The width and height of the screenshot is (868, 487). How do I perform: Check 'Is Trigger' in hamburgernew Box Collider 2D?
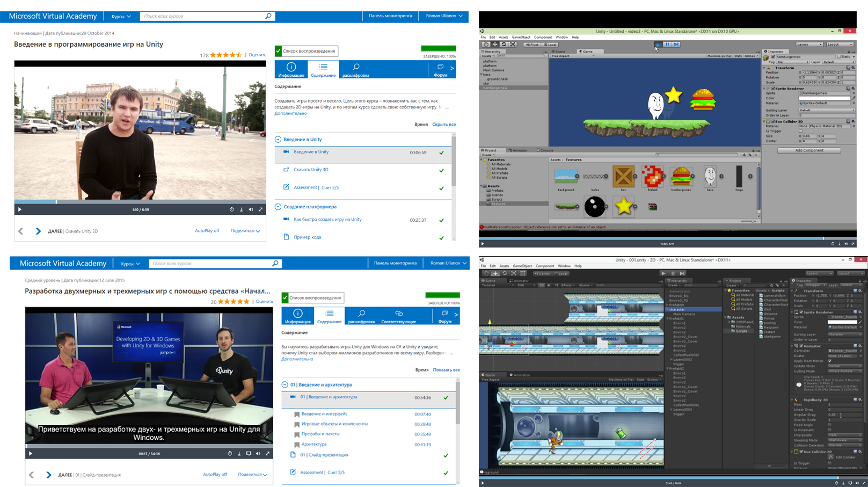(800, 131)
